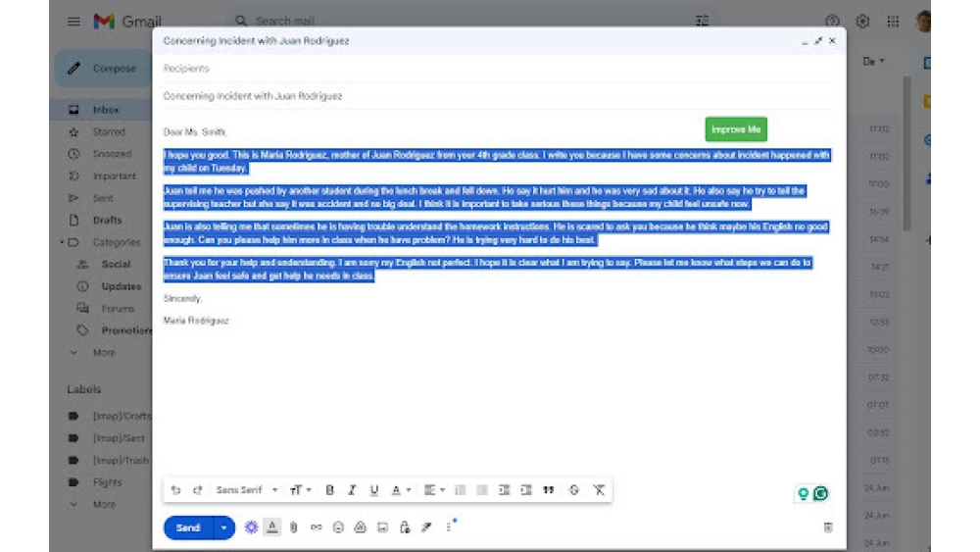Click the Gmail logo

click(126, 22)
